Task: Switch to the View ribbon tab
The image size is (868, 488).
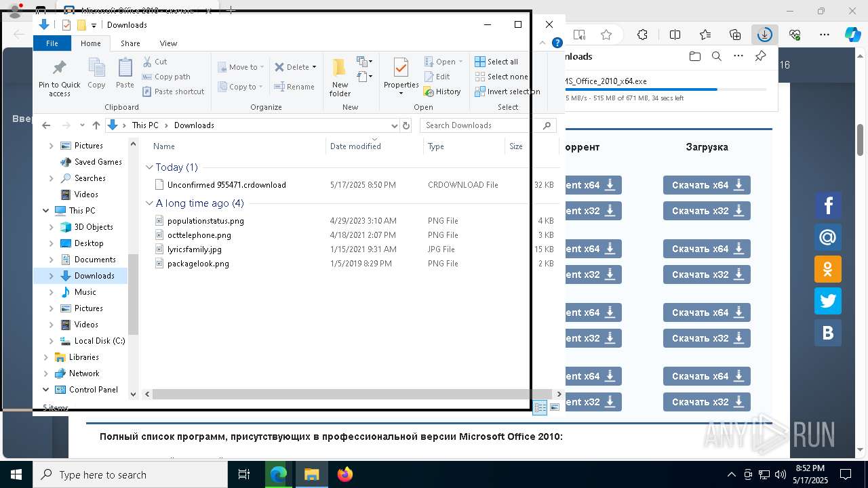Action: tap(168, 43)
